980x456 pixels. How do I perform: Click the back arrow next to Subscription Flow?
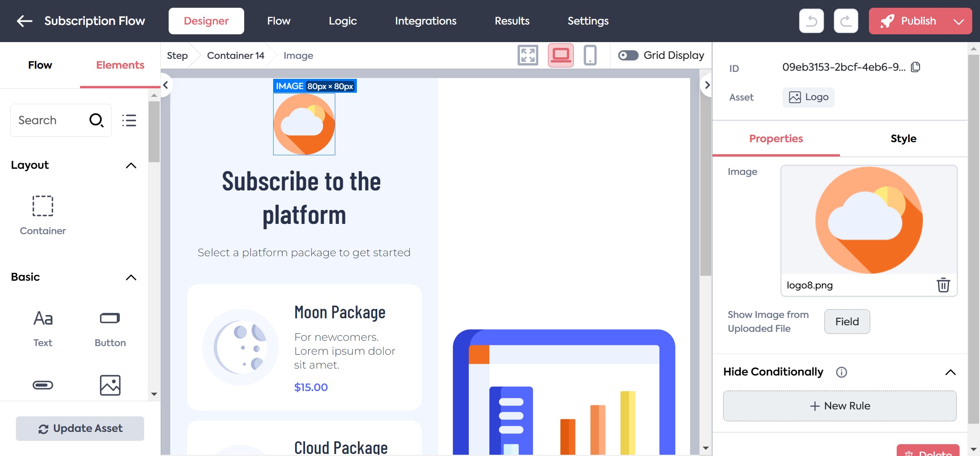pos(24,21)
